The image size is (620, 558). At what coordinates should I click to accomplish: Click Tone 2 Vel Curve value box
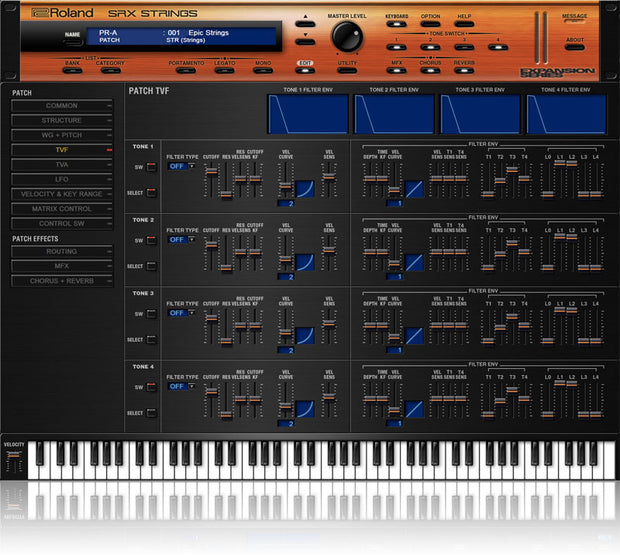tap(286, 277)
